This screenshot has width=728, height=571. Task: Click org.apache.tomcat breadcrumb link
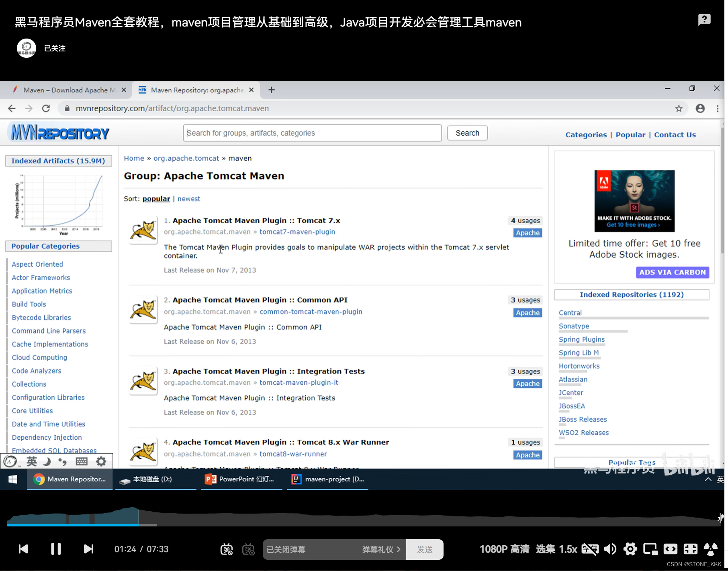[186, 158]
